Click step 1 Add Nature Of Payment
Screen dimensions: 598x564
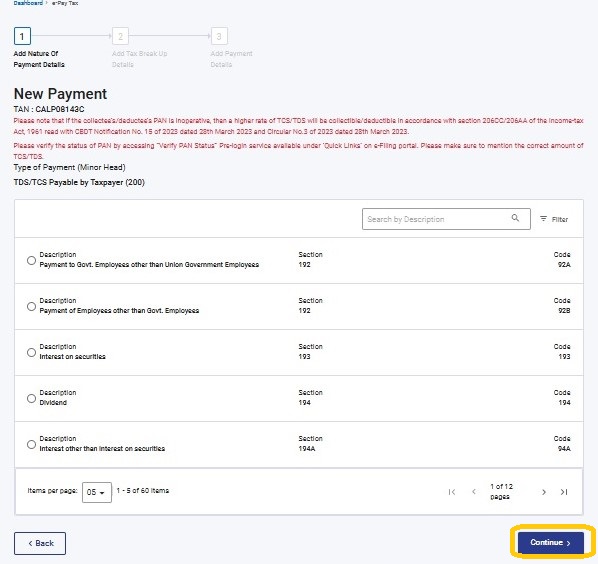(x=22, y=37)
